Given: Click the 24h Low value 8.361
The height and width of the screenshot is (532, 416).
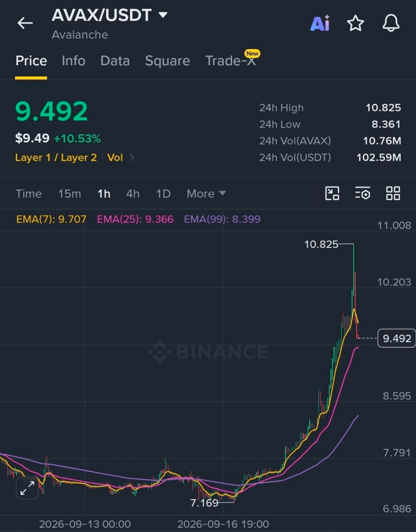Looking at the screenshot, I should pos(386,124).
